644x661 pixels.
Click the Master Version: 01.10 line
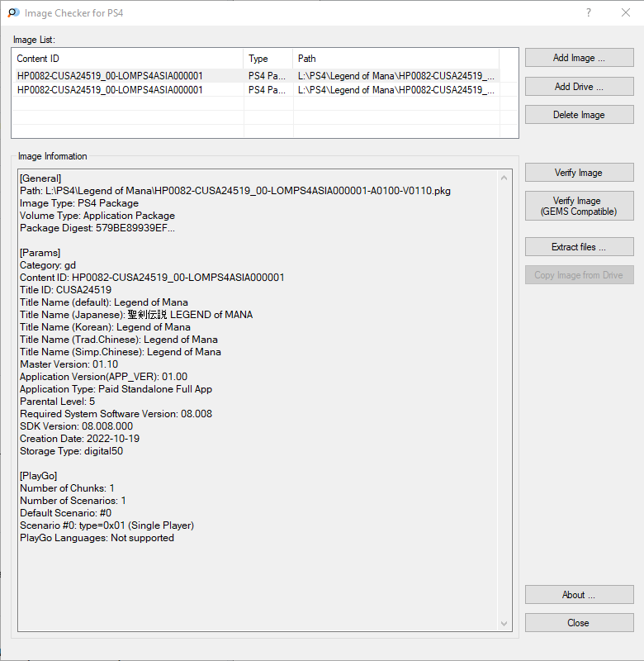pos(69,364)
